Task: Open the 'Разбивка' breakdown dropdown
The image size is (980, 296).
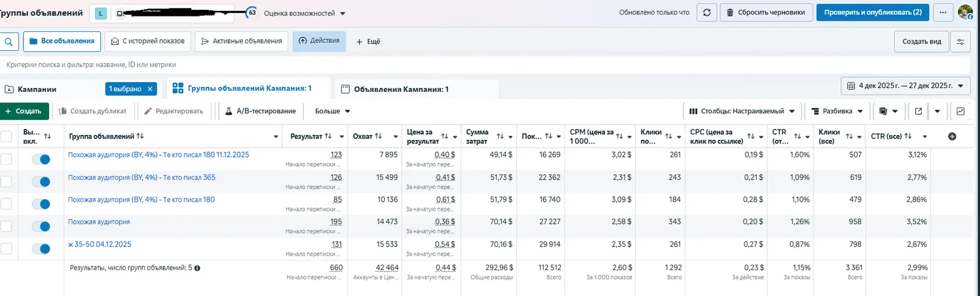Action: coord(837,111)
